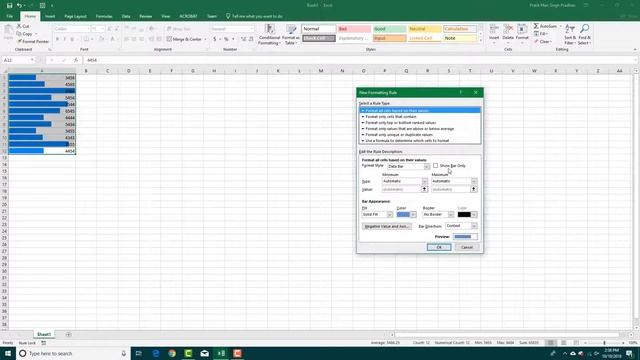Viewport: 640px width, 360px height.
Task: Click the Save icon in title bar
Action: pyautogui.click(x=9, y=5)
